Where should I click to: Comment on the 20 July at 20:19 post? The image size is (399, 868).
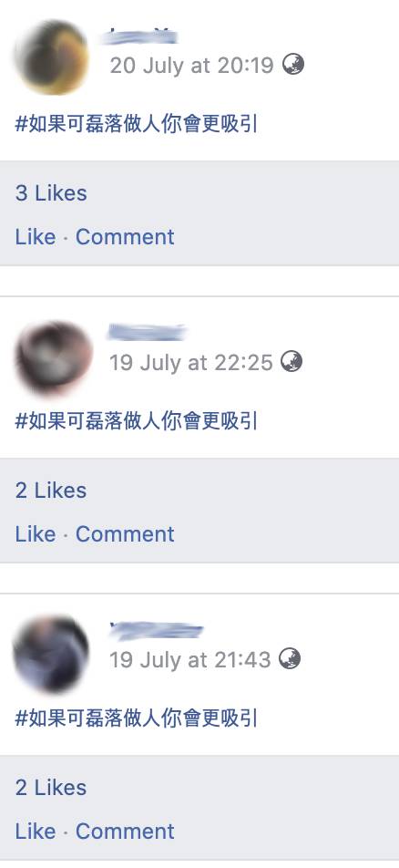pyautogui.click(x=125, y=237)
